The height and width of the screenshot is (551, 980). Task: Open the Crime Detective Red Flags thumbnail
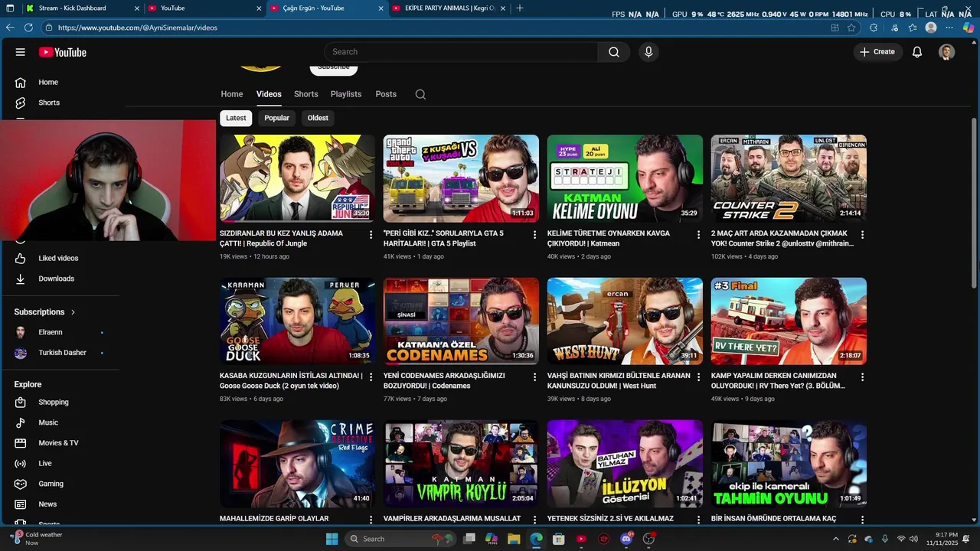pos(297,464)
